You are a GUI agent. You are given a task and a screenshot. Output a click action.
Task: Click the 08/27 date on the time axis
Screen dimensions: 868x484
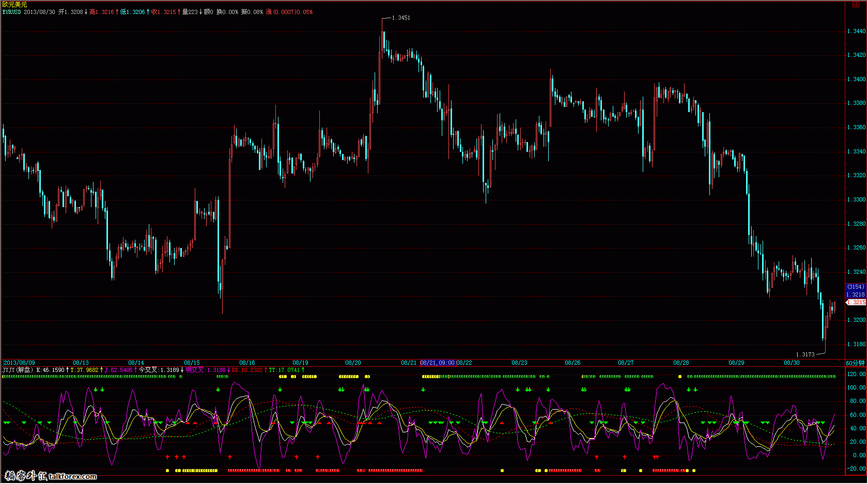coord(626,363)
